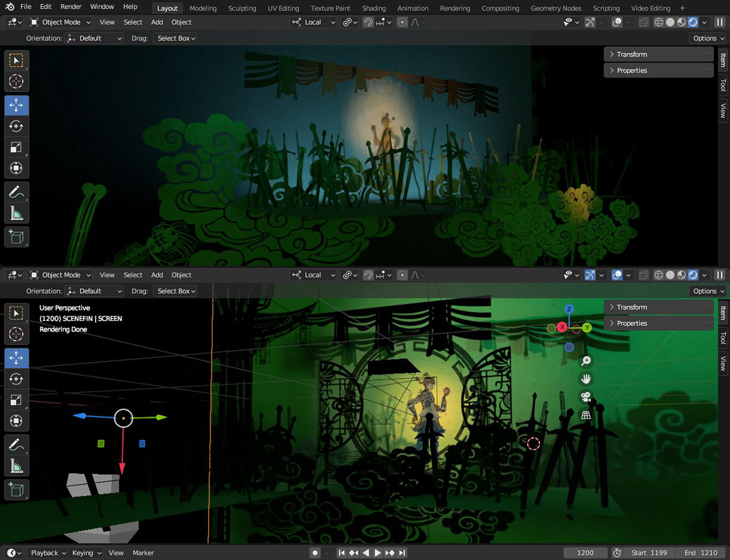Image resolution: width=730 pixels, height=560 pixels.
Task: Switch to the Sculpting workspace tab
Action: click(x=242, y=9)
